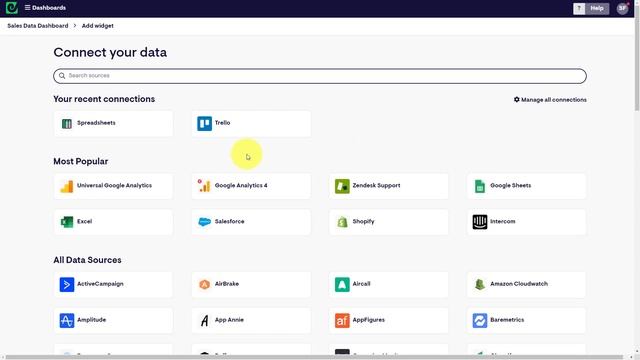Click the Zendesk Support label
This screenshot has height=360, width=640.
tap(376, 185)
